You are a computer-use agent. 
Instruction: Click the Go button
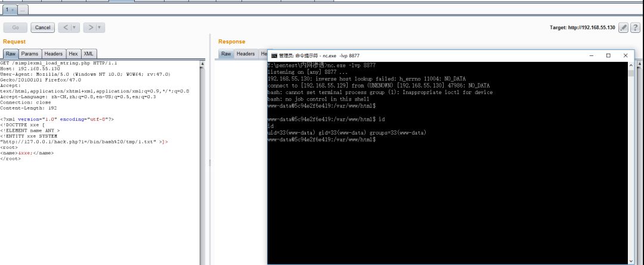(16, 27)
